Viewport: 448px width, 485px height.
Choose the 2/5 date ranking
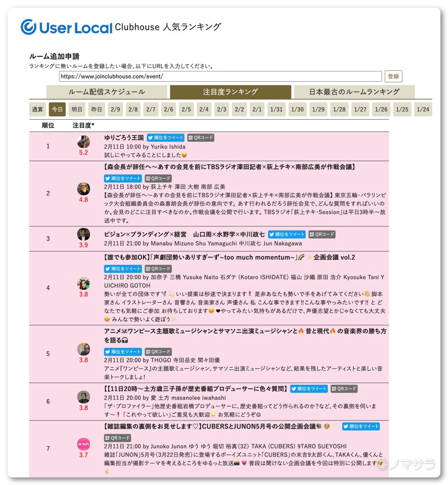click(x=186, y=109)
